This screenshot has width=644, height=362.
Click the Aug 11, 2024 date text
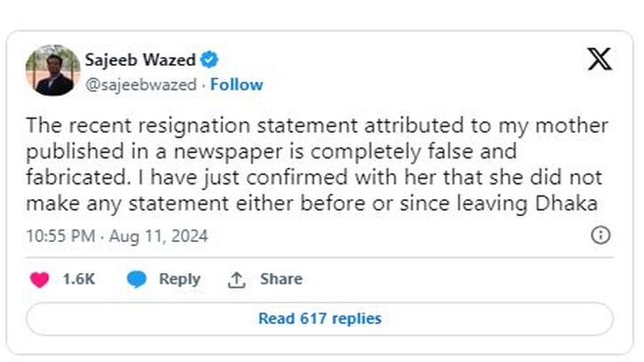coord(158,236)
